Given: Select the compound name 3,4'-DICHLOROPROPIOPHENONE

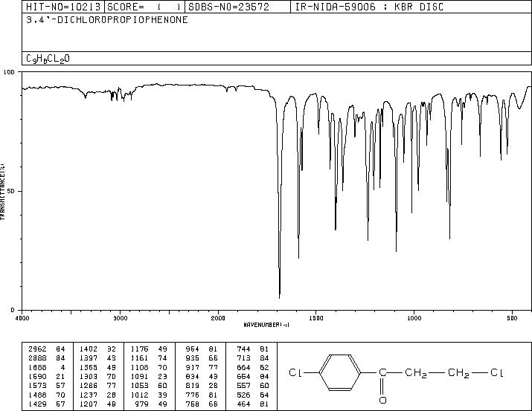Looking at the screenshot, I should click(x=107, y=20).
